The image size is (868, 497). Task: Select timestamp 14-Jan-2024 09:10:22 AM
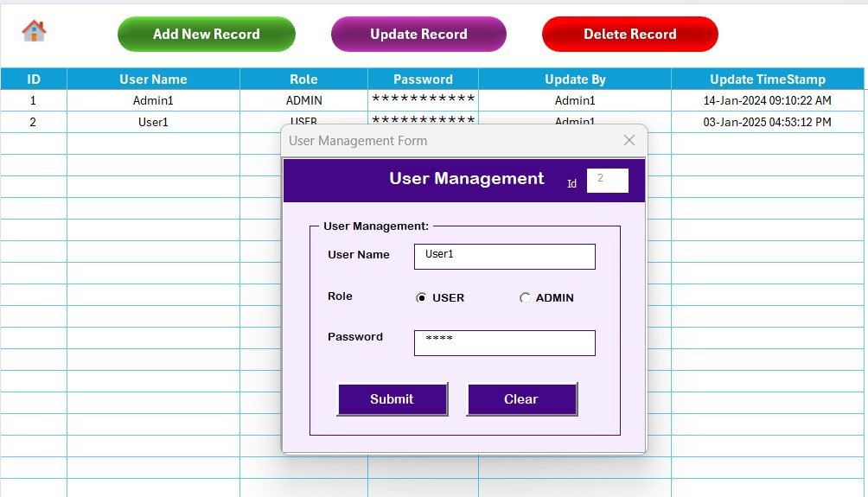coord(768,101)
